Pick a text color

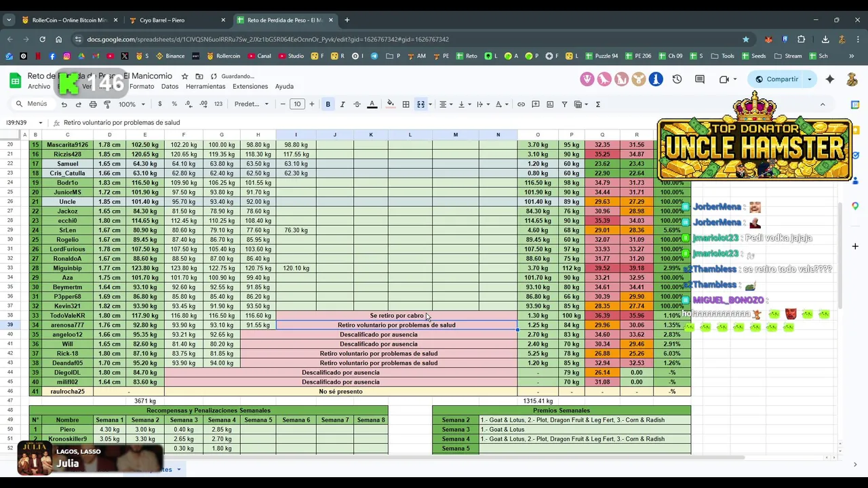pos(372,104)
